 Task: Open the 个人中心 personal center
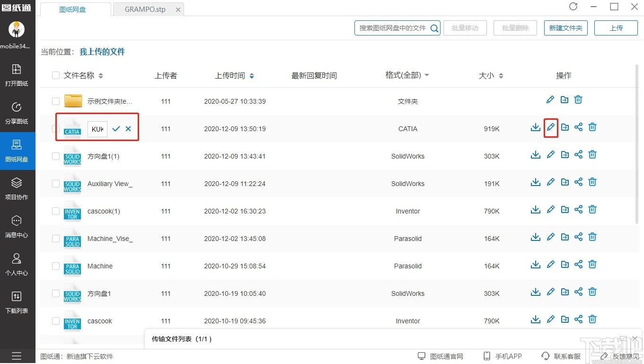tap(17, 265)
